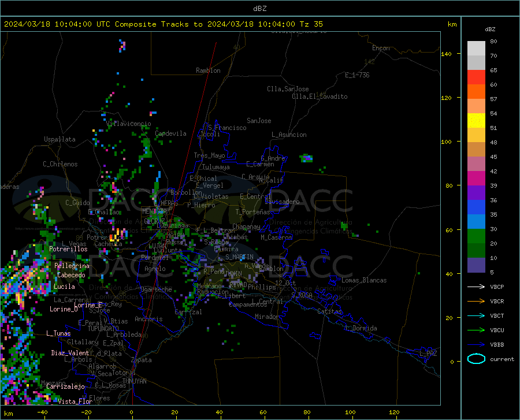Click the 'S_Francisco' map label
This screenshot has width=520, height=420.
[227, 128]
